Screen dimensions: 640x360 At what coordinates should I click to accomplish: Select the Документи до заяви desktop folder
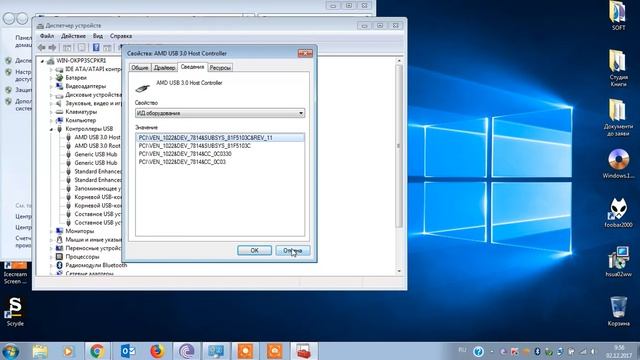pyautogui.click(x=618, y=118)
